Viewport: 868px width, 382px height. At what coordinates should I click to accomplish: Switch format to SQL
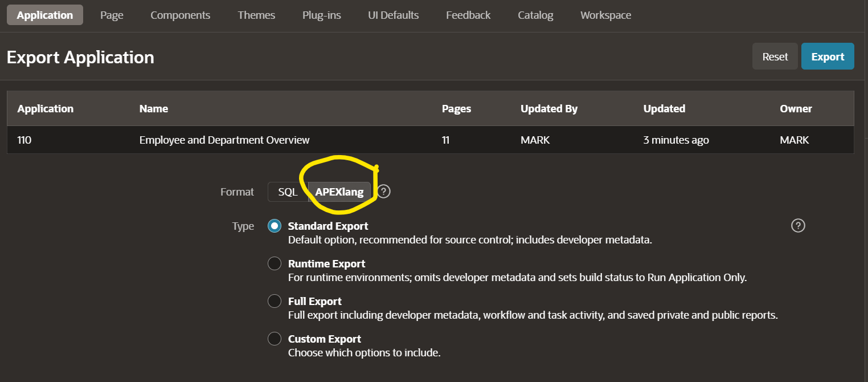click(288, 192)
